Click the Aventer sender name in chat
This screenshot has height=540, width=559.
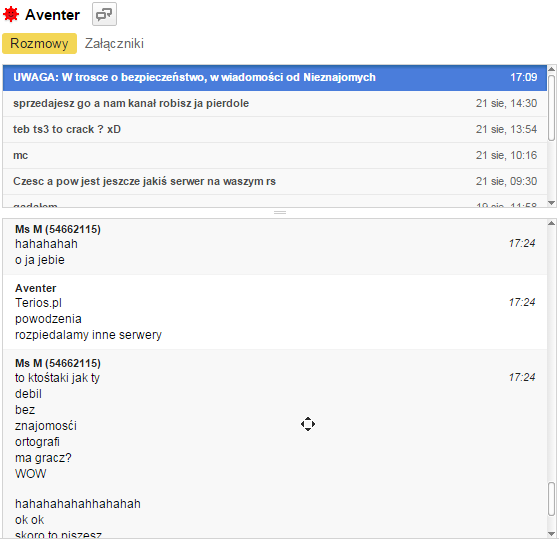[x=36, y=288]
